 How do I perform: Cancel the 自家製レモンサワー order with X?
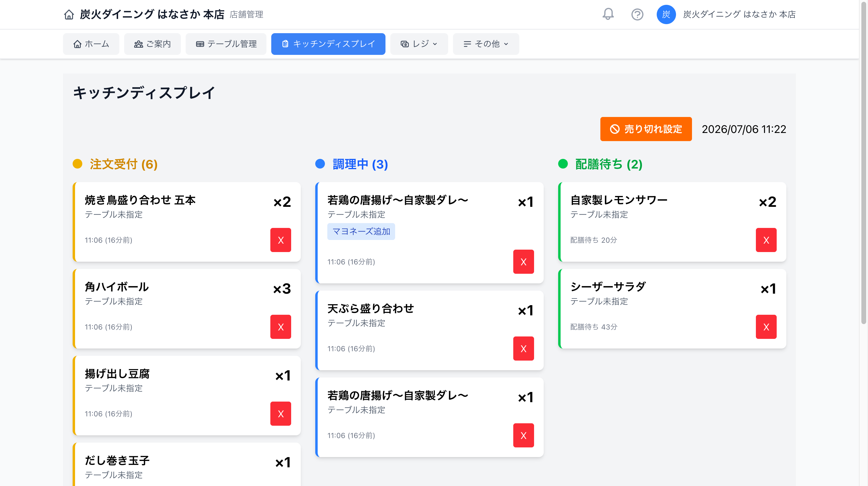point(766,240)
